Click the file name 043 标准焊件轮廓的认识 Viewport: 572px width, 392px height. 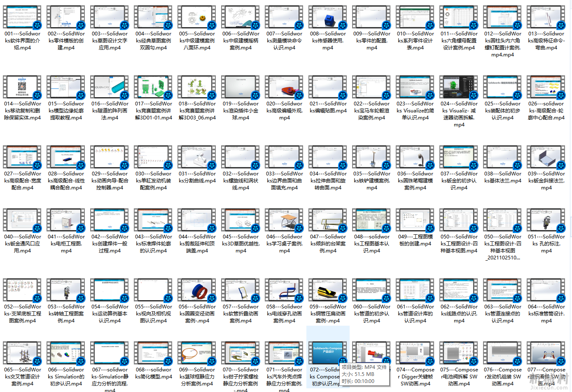[x=153, y=244]
